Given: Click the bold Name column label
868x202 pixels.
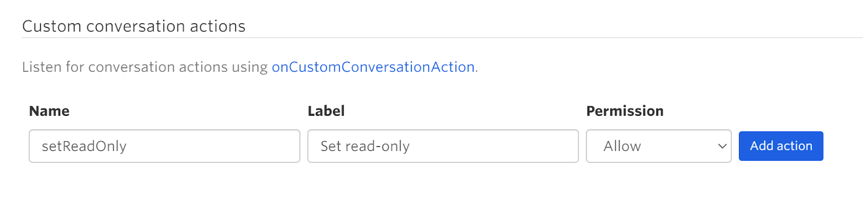Looking at the screenshot, I should click(49, 111).
